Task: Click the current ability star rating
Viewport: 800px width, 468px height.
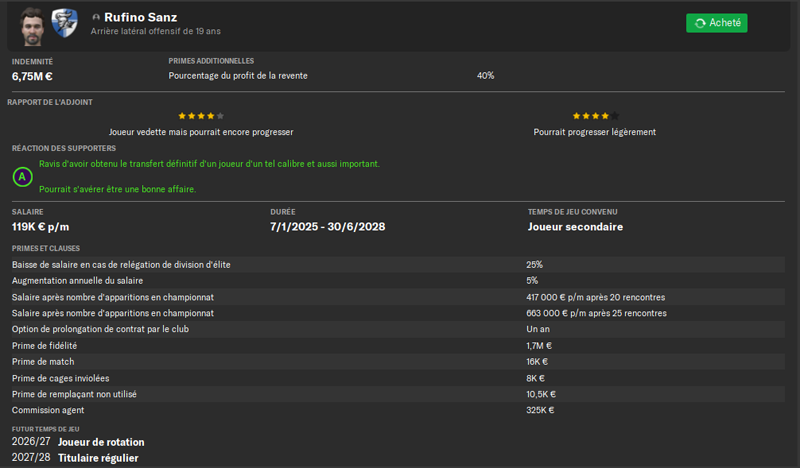Action: coord(201,116)
